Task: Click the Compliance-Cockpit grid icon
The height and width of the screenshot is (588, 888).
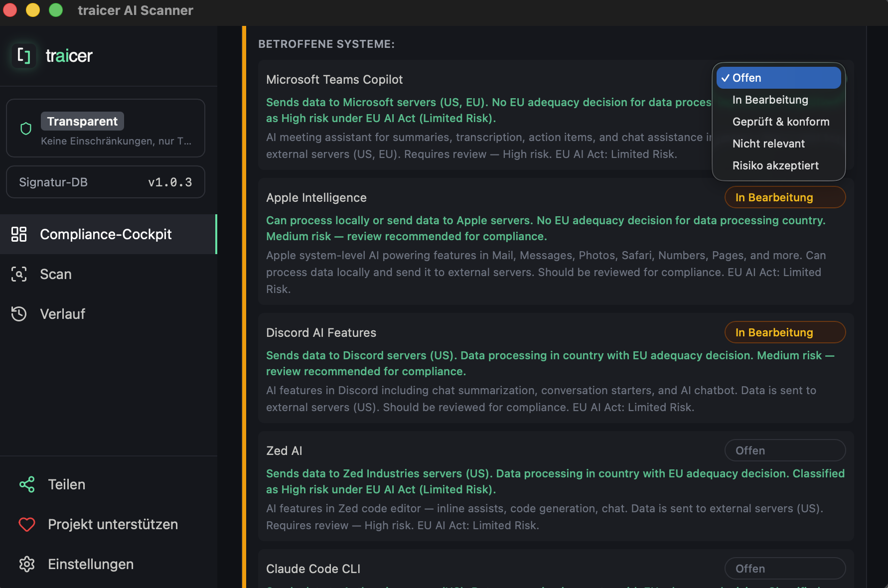Action: 19,234
